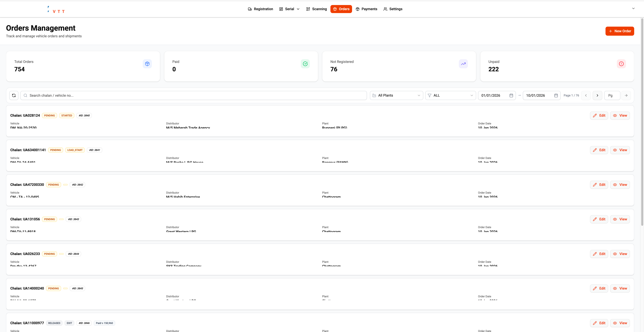Click the alert icon on the Unpaid card
Image resolution: width=644 pixels, height=332 pixels.
[x=621, y=64]
